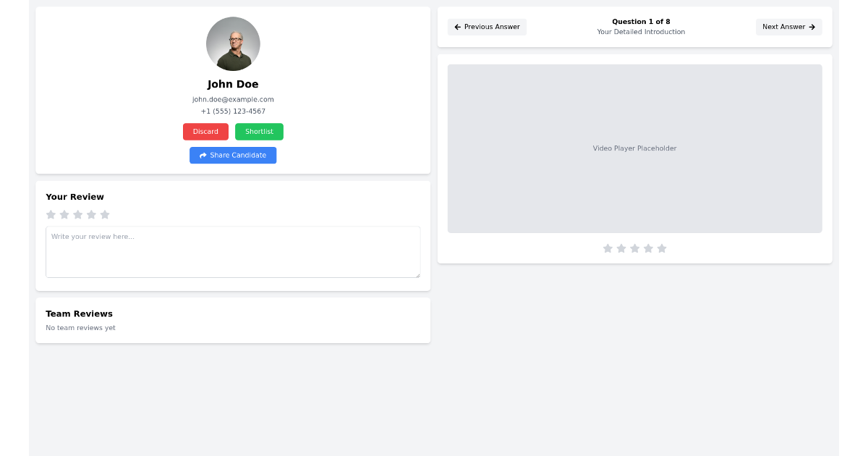Give a five-star rating in Your Review
Viewport: 868px width, 456px height.
point(105,214)
